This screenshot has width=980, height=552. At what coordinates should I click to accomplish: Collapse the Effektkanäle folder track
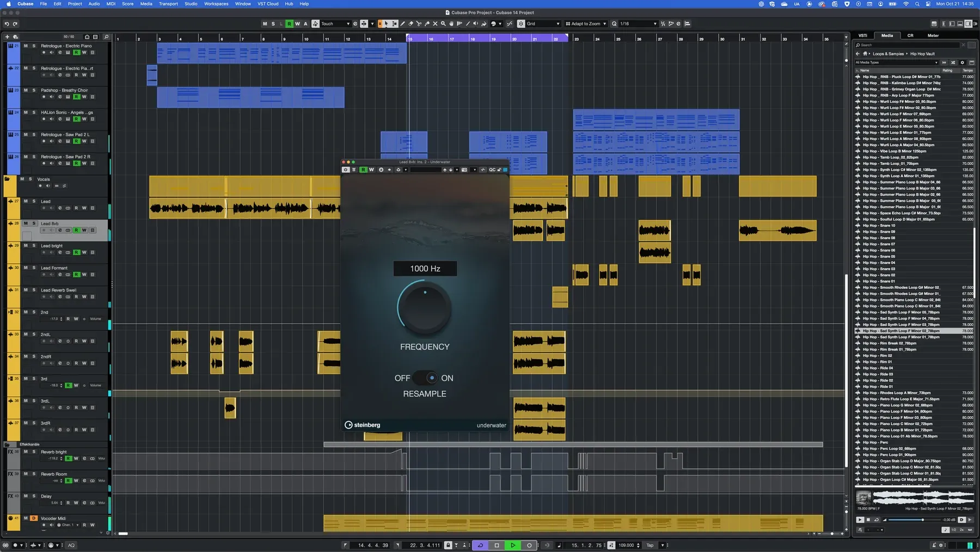(7, 444)
